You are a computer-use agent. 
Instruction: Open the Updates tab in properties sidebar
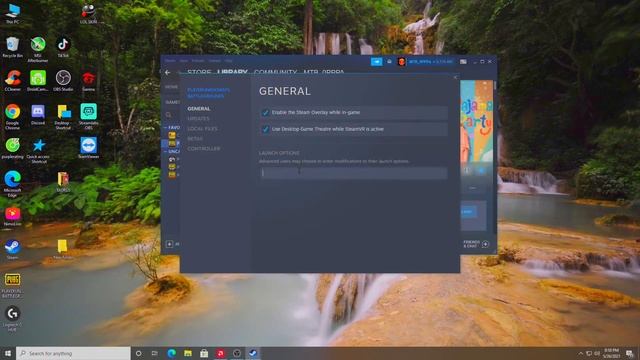[198, 119]
